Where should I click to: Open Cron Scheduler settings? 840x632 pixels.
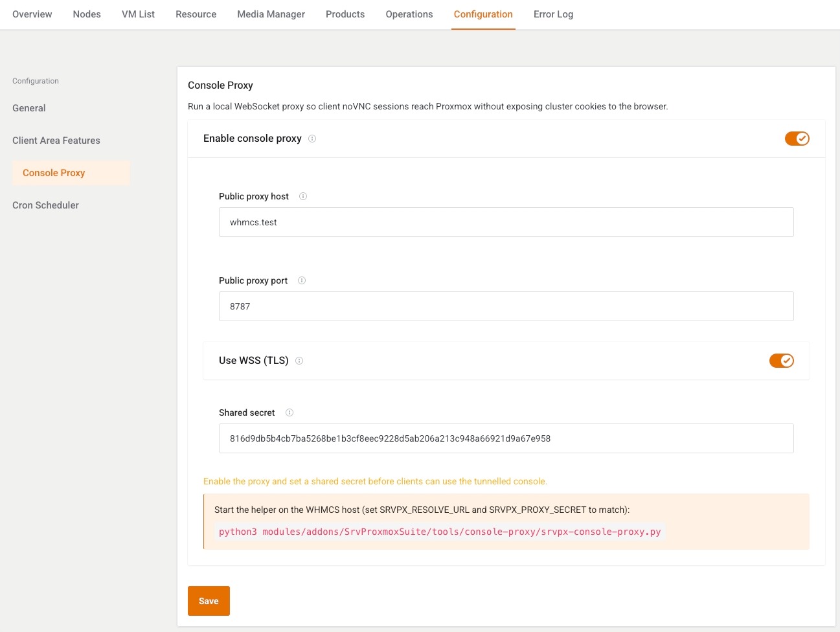click(x=45, y=205)
